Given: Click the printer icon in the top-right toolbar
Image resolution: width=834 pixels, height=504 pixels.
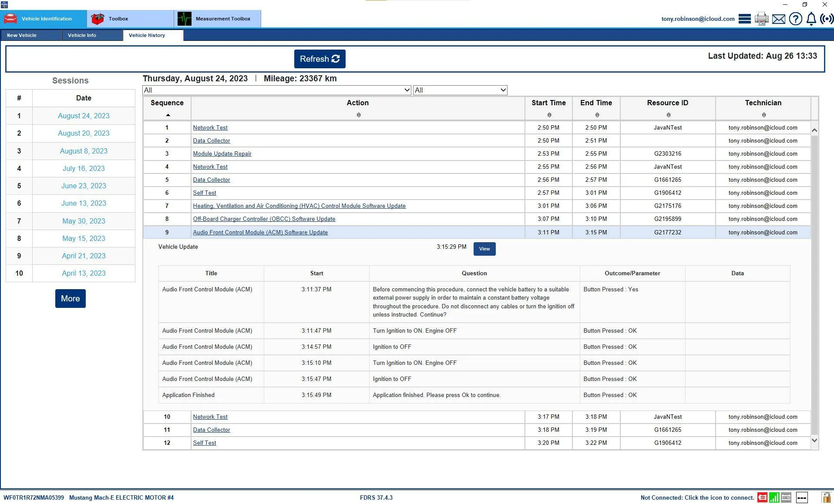Looking at the screenshot, I should (x=761, y=19).
